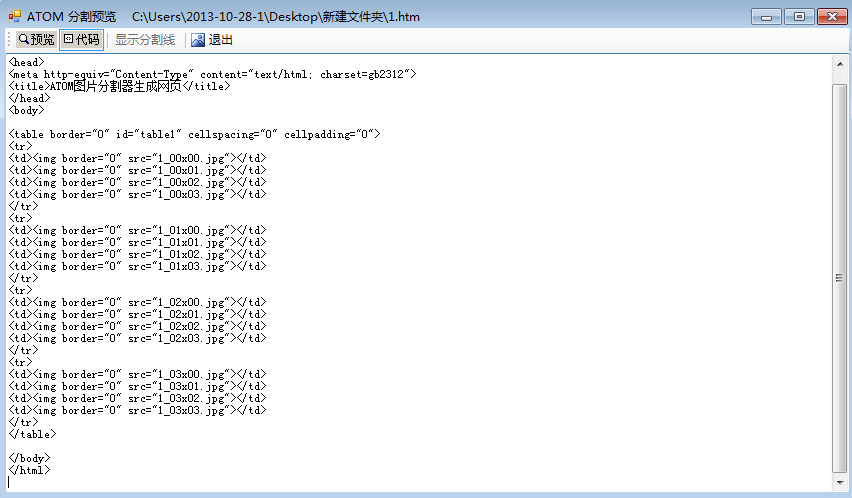Click the closing </html> tag line
Image resolution: width=852 pixels, height=498 pixels.
pos(28,470)
